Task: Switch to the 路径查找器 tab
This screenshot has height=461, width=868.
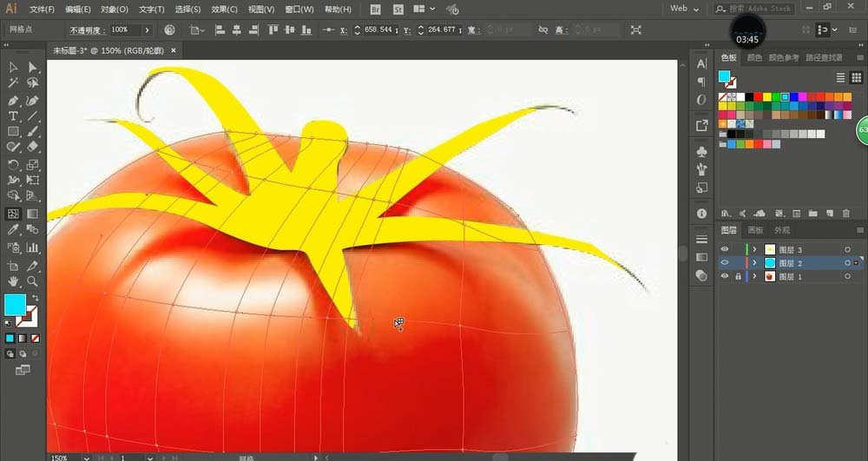Action: tap(824, 57)
